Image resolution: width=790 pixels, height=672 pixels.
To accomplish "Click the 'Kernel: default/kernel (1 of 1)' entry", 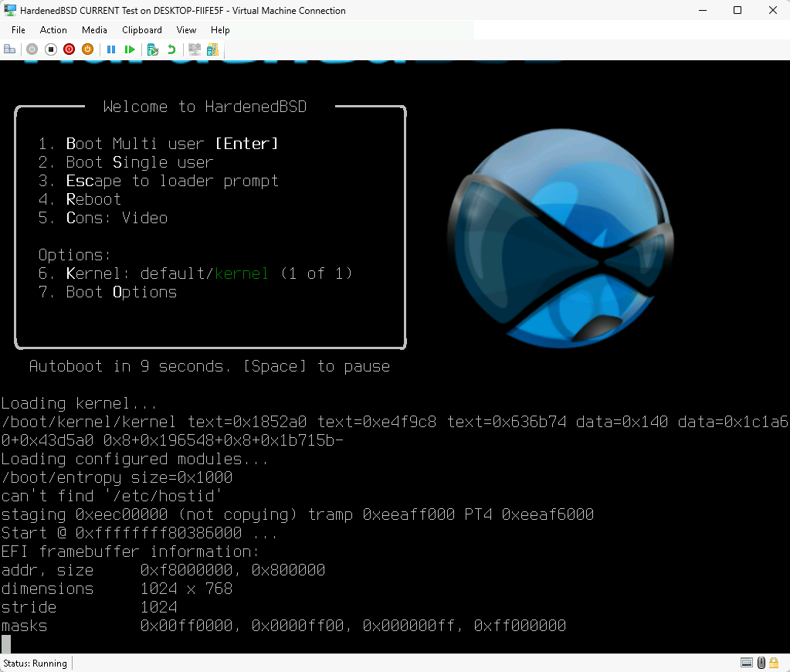I will click(195, 273).
